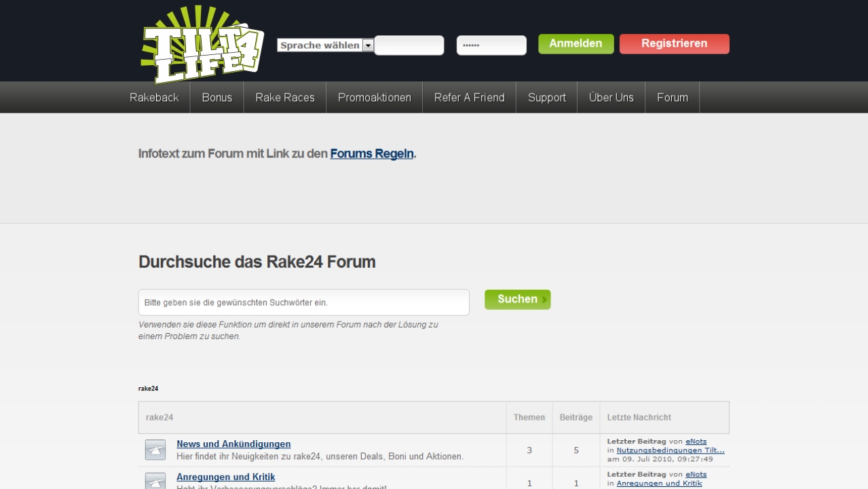The height and width of the screenshot is (489, 868).
Task: Open the Rake Races menu item
Action: (x=285, y=98)
